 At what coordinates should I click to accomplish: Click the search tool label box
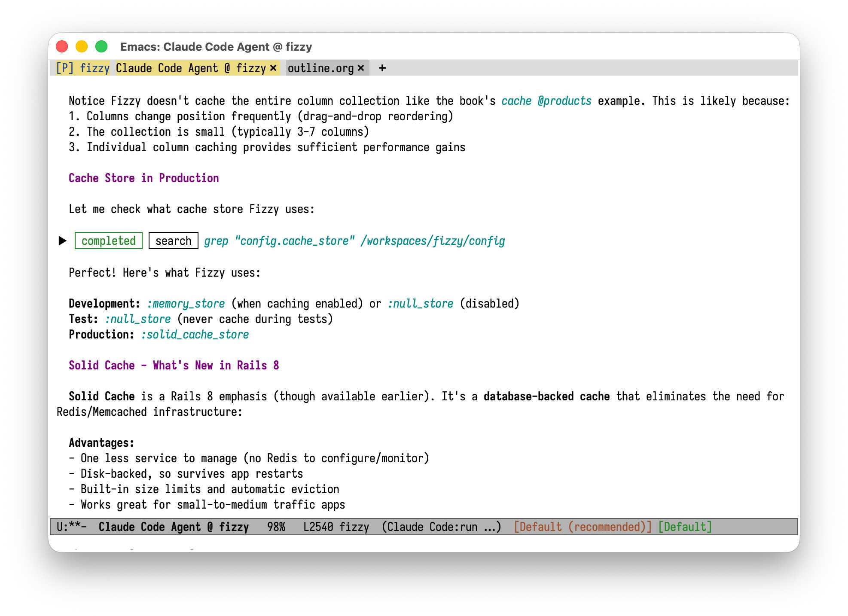(x=173, y=241)
